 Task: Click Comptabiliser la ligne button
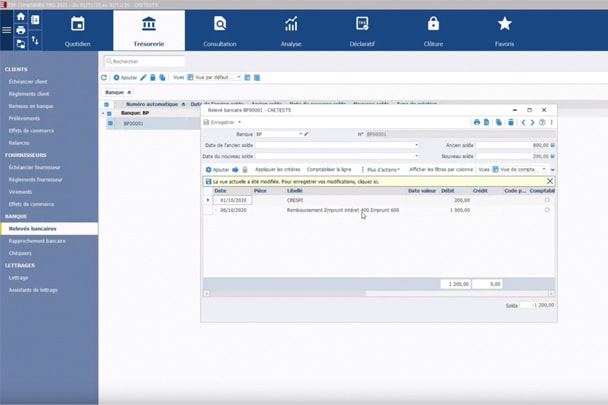(x=329, y=169)
